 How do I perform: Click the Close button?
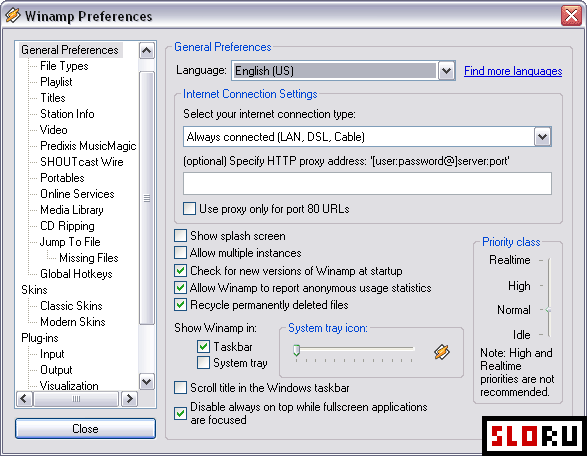click(85, 429)
